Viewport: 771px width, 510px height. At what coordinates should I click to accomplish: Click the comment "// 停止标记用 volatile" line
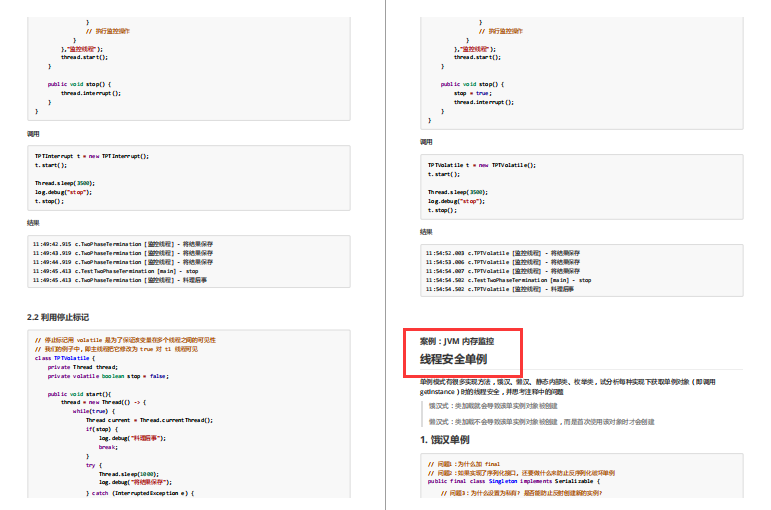pyautogui.click(x=125, y=340)
